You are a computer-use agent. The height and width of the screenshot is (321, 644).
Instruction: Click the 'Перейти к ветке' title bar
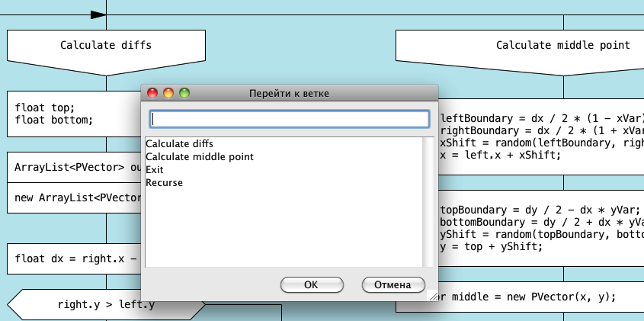tap(290, 93)
